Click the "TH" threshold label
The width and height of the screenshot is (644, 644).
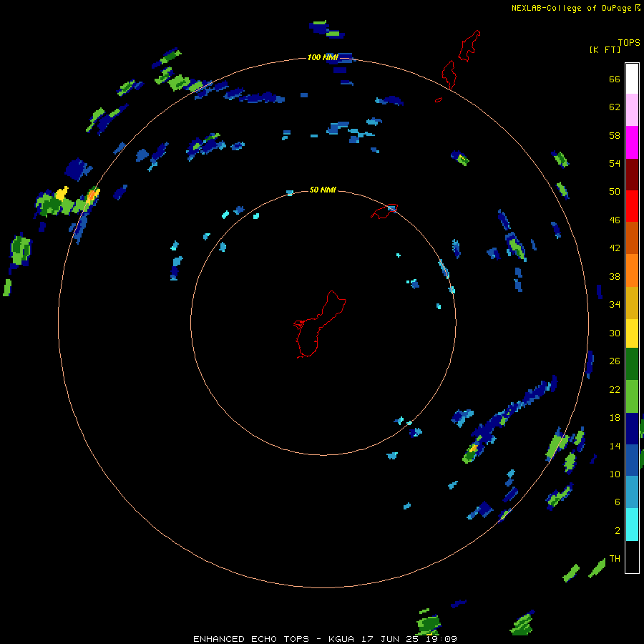[x=615, y=559]
